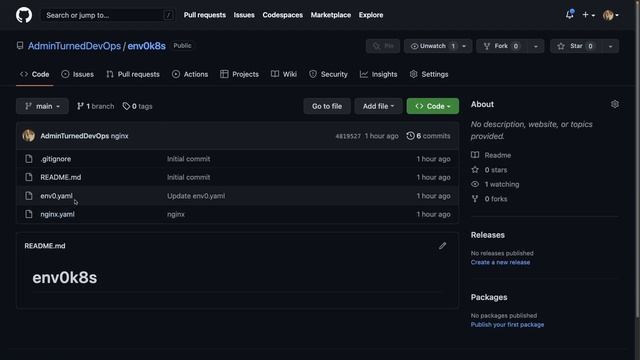Switch to the Actions tab
The image size is (640, 360).
(190, 74)
